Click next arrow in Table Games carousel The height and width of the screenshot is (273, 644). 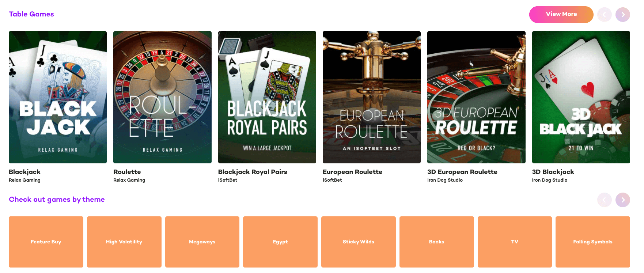point(623,15)
